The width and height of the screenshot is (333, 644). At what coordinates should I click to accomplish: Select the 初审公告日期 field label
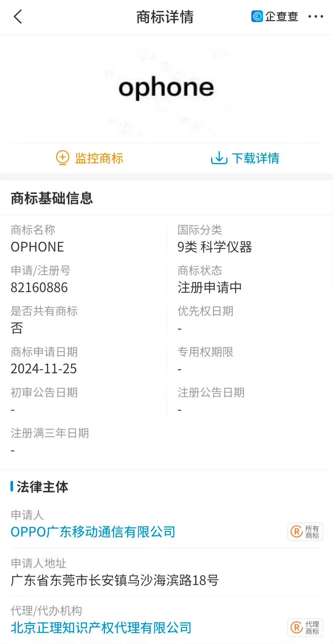(44, 393)
